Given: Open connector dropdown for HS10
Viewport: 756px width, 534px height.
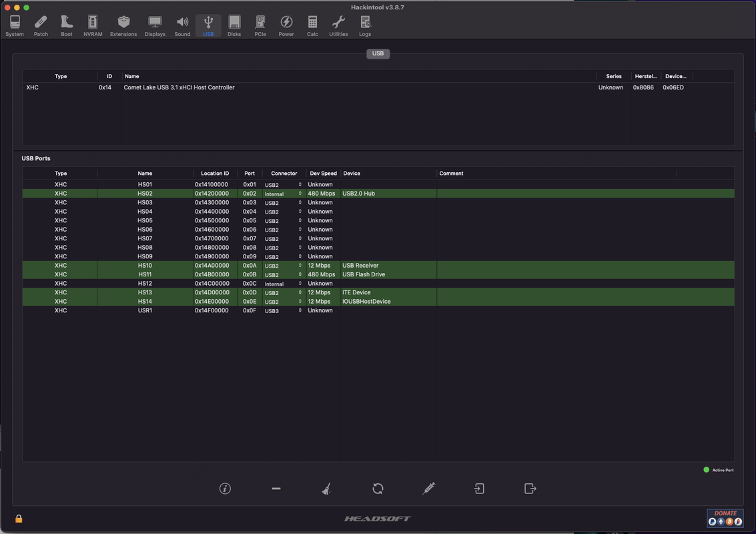Looking at the screenshot, I should (x=284, y=266).
